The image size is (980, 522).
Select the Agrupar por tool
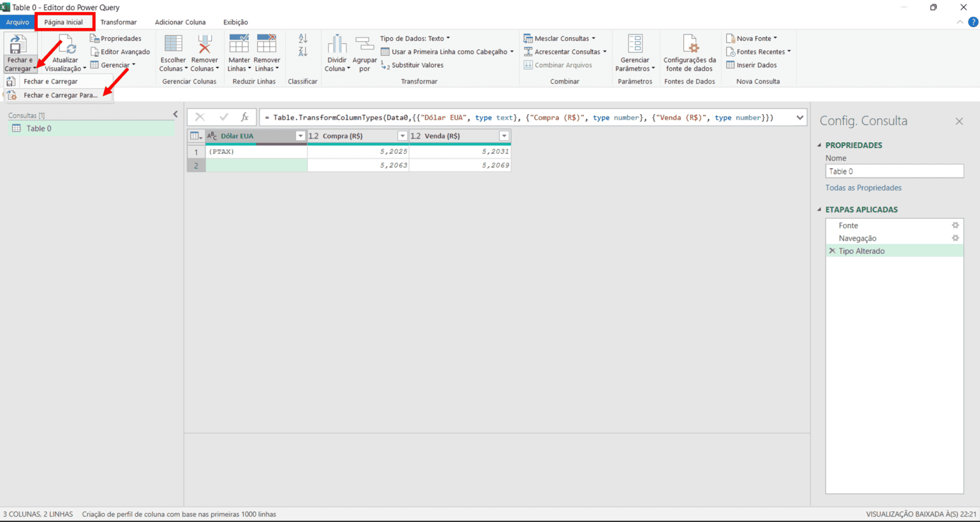click(364, 54)
